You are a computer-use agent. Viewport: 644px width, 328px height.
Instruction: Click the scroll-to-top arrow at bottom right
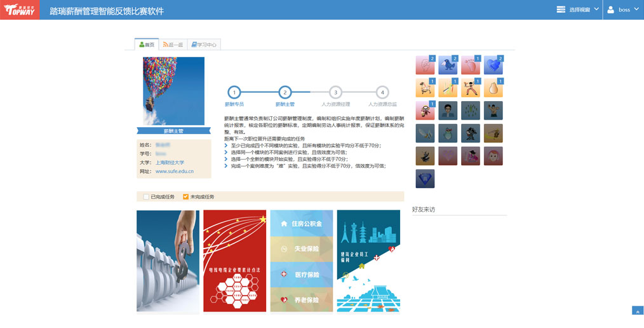[x=638, y=311]
